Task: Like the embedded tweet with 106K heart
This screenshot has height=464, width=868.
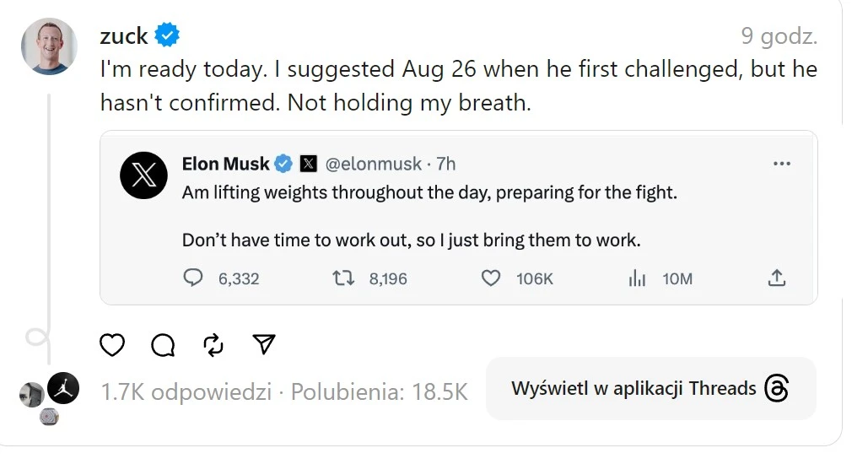Action: click(490, 278)
